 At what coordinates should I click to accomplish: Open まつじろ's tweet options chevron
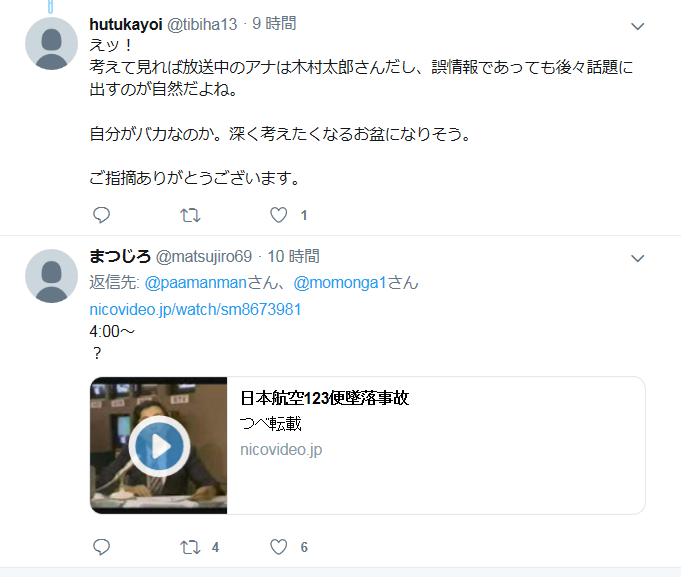coord(637,258)
